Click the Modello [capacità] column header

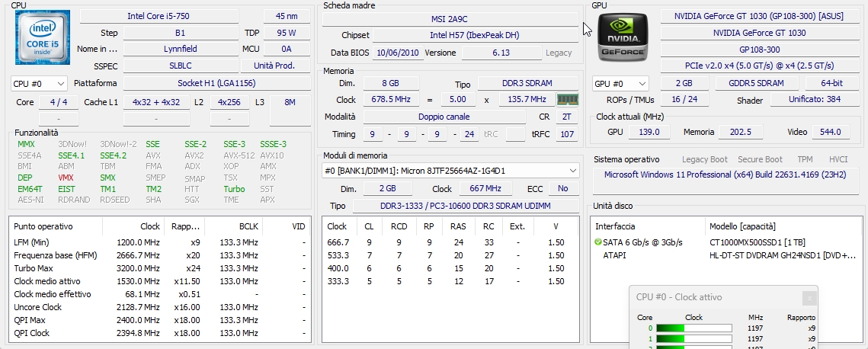[x=784, y=227]
